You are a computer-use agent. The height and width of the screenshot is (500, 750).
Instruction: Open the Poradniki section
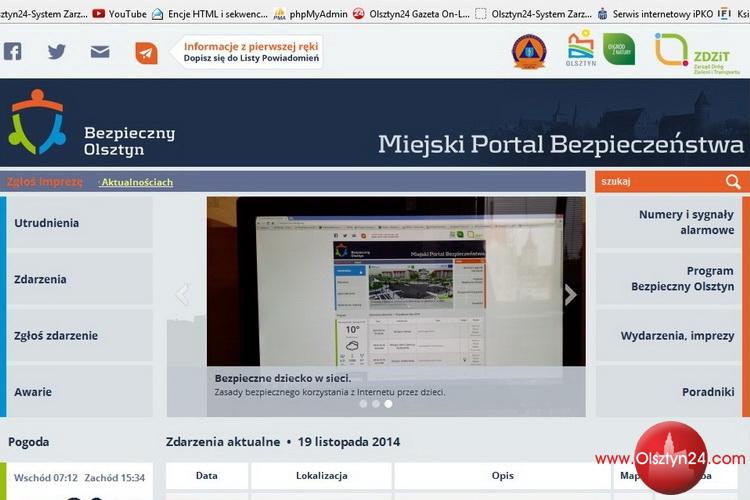669,392
